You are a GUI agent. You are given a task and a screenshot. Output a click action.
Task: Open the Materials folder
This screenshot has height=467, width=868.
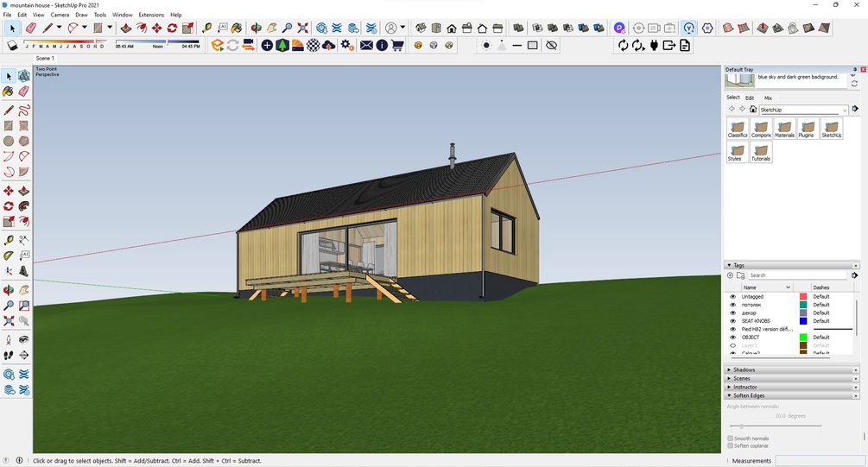pos(784,129)
